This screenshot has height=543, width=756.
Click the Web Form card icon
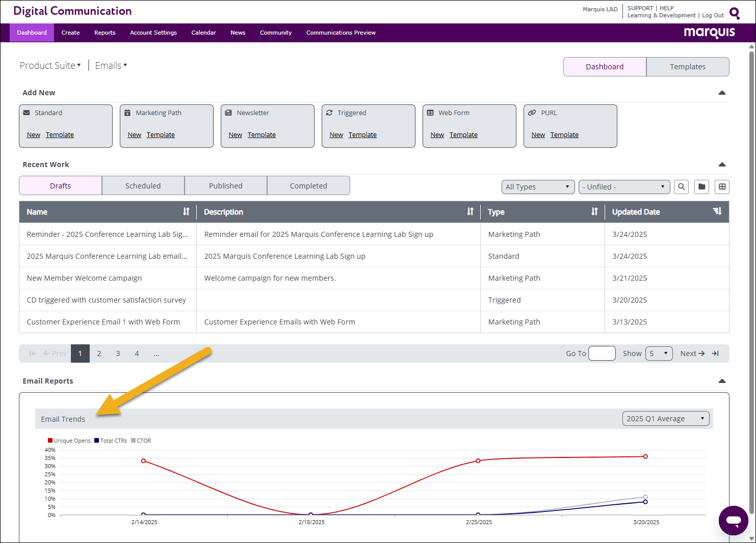pyautogui.click(x=431, y=113)
